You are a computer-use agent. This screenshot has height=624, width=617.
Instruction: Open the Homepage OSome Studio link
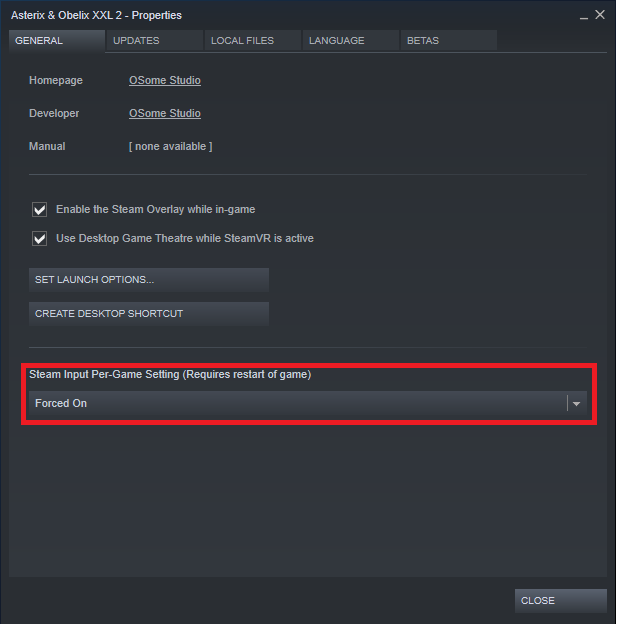[165, 80]
